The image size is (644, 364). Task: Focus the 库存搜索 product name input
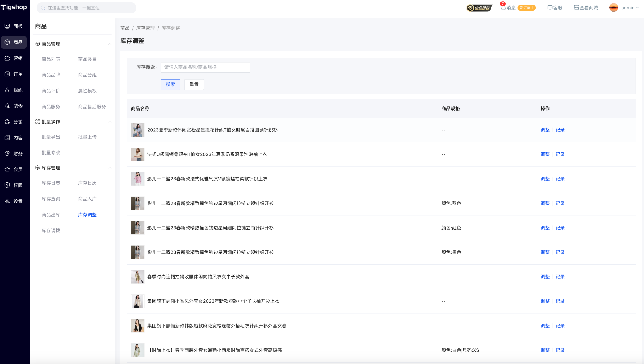tap(205, 67)
